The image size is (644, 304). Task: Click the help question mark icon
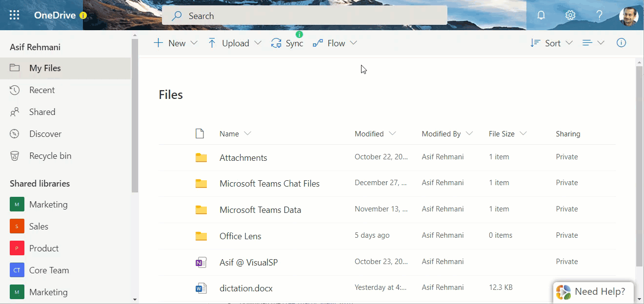click(600, 15)
